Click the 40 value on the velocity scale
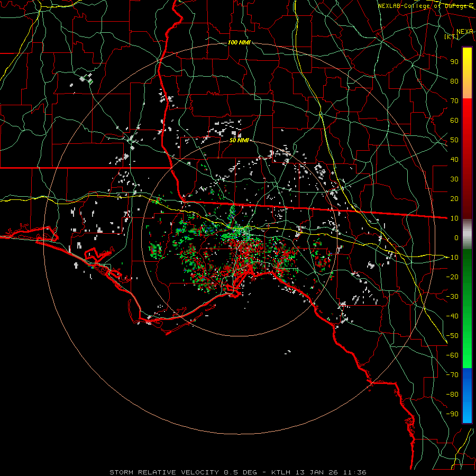 (454, 159)
